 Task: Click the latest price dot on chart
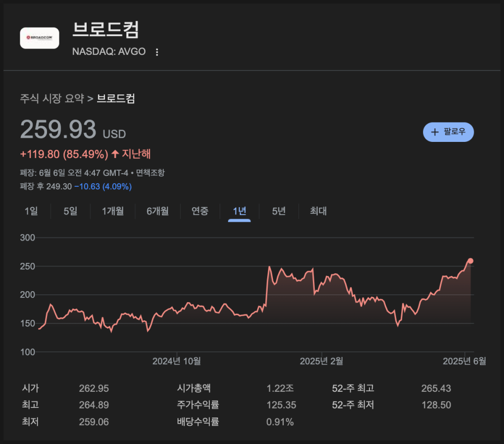470,261
